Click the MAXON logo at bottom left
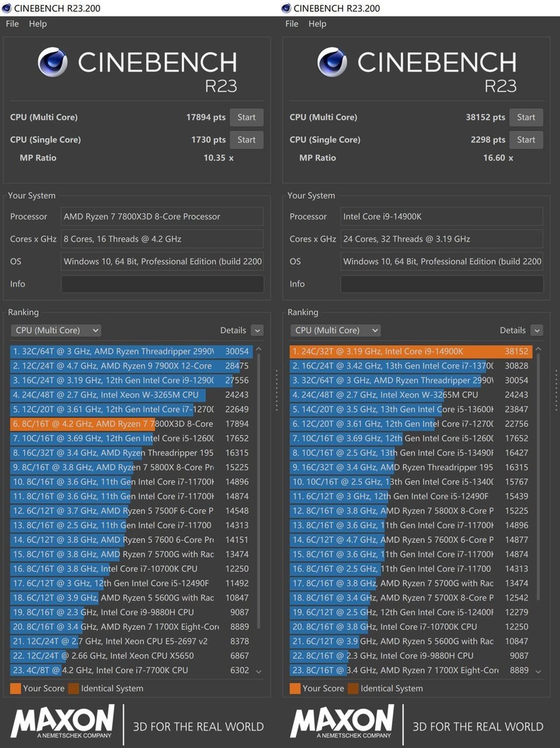Screen dimensions: 560x748 click(66, 723)
